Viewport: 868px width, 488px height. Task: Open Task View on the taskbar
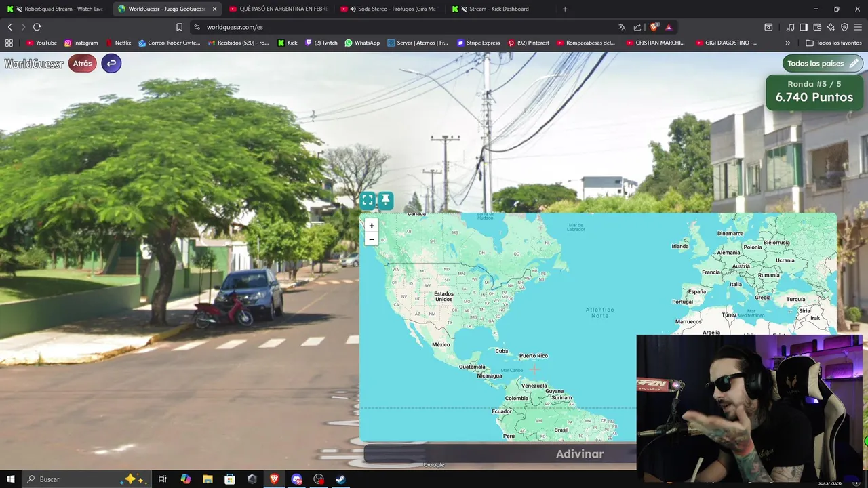[163, 479]
